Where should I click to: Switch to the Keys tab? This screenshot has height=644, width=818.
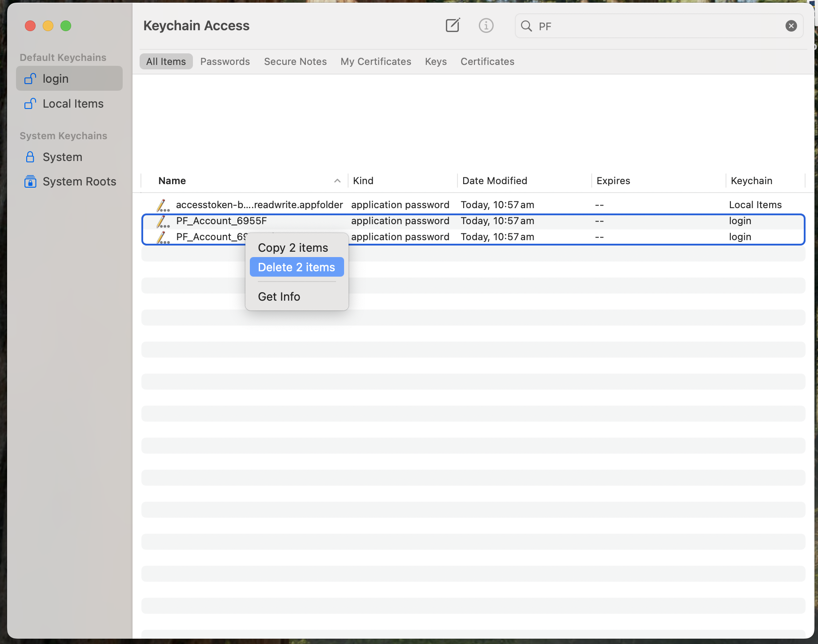coord(436,61)
